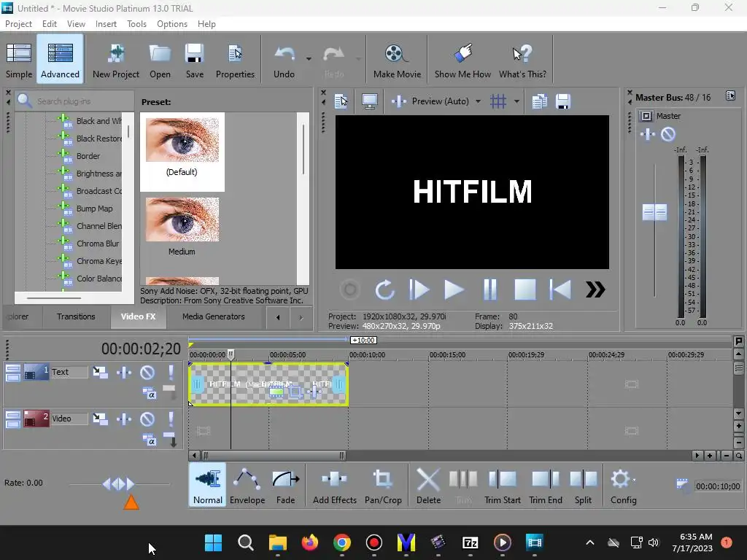Expand the Undo history dropdown arrow
This screenshot has width=747, height=560.
tap(309, 59)
